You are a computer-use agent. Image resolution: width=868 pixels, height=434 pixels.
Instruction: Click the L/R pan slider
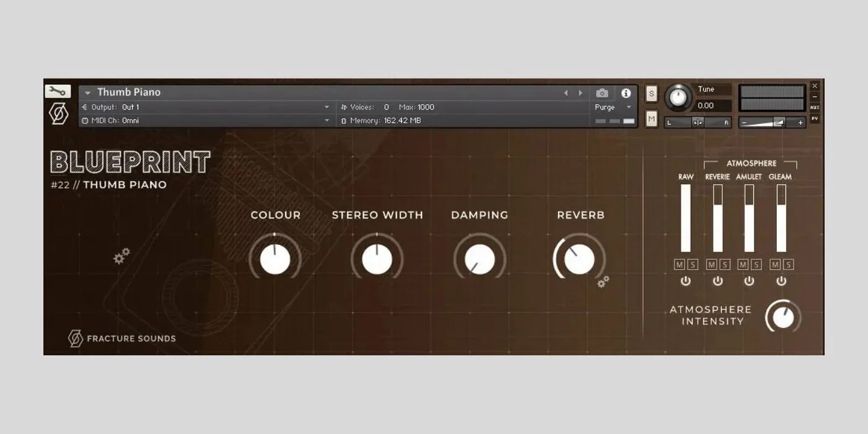698,122
